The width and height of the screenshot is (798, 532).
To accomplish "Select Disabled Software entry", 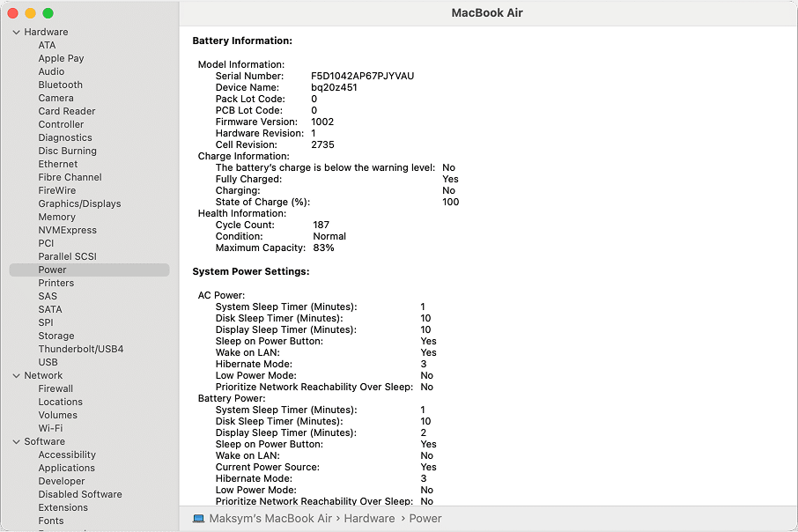I will [80, 494].
